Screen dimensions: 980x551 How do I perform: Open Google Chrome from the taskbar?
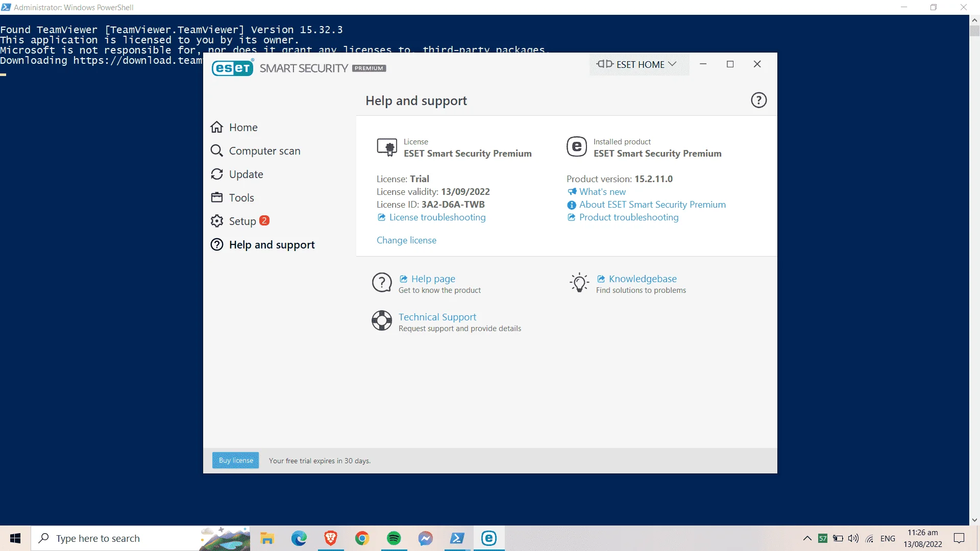click(x=362, y=538)
